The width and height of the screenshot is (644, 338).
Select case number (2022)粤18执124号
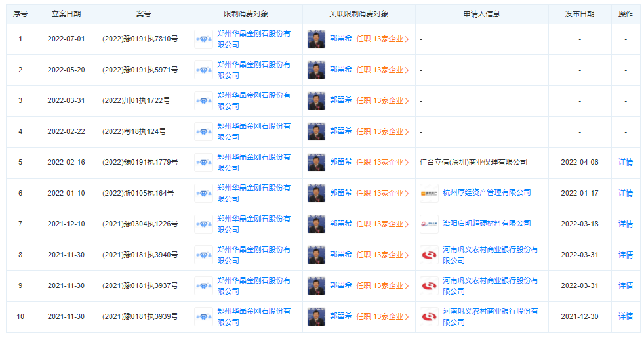click(134, 131)
